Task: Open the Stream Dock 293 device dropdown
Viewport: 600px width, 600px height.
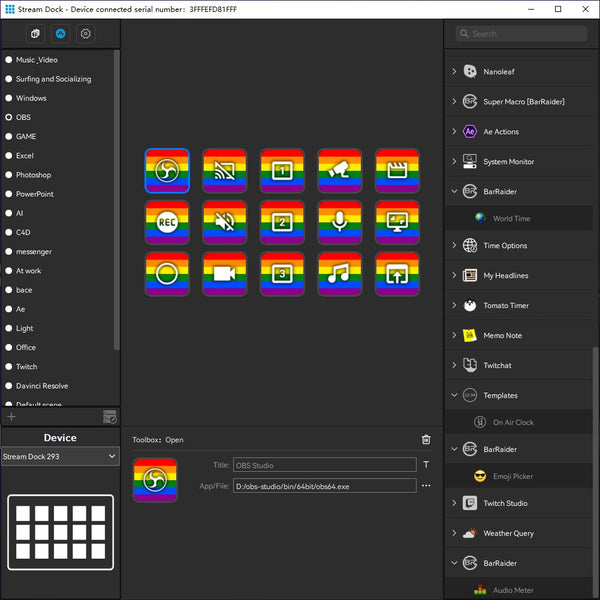Action: point(60,456)
